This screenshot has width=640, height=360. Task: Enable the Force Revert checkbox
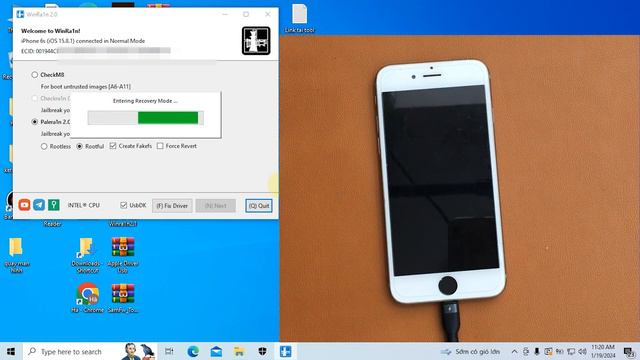pyautogui.click(x=160, y=146)
